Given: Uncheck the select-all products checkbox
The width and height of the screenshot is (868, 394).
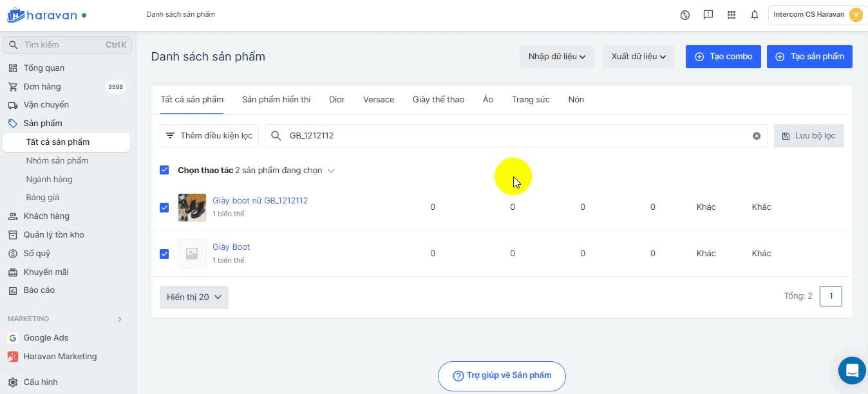Looking at the screenshot, I should point(164,171).
